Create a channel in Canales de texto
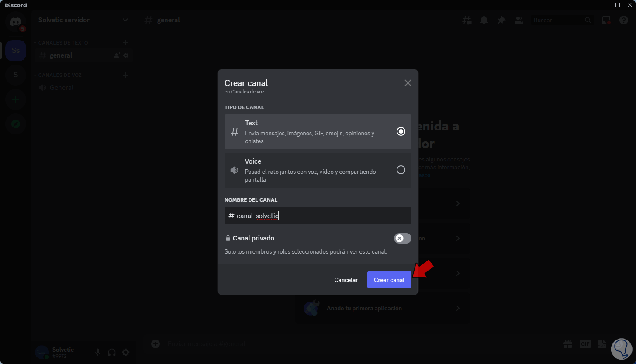This screenshot has height=364, width=636. click(x=125, y=43)
